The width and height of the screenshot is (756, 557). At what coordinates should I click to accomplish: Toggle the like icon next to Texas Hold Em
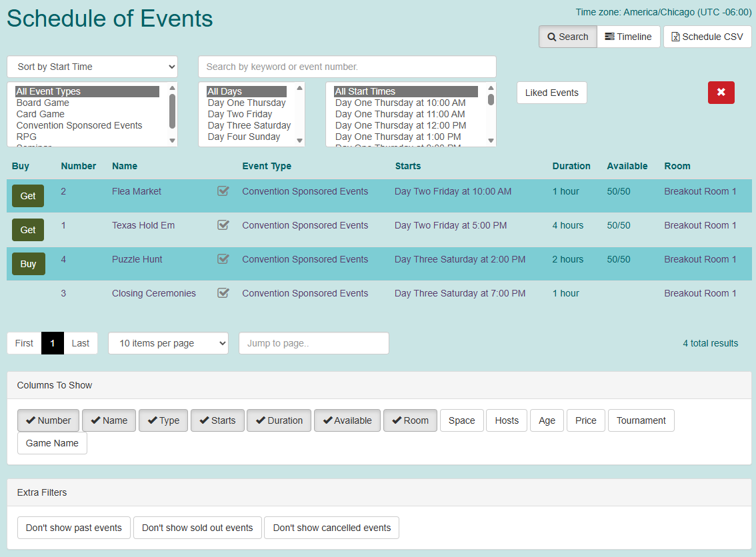[x=223, y=225]
